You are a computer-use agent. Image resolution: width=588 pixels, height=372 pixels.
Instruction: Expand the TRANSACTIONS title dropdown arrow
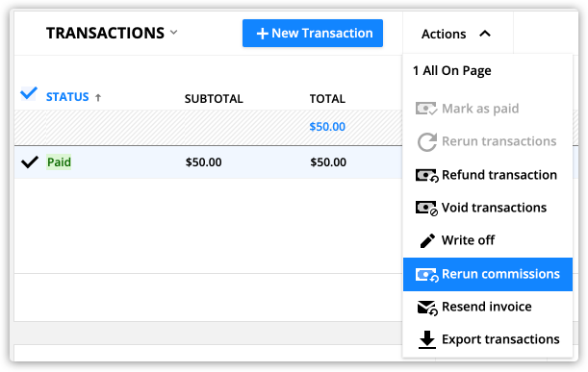[x=173, y=33]
